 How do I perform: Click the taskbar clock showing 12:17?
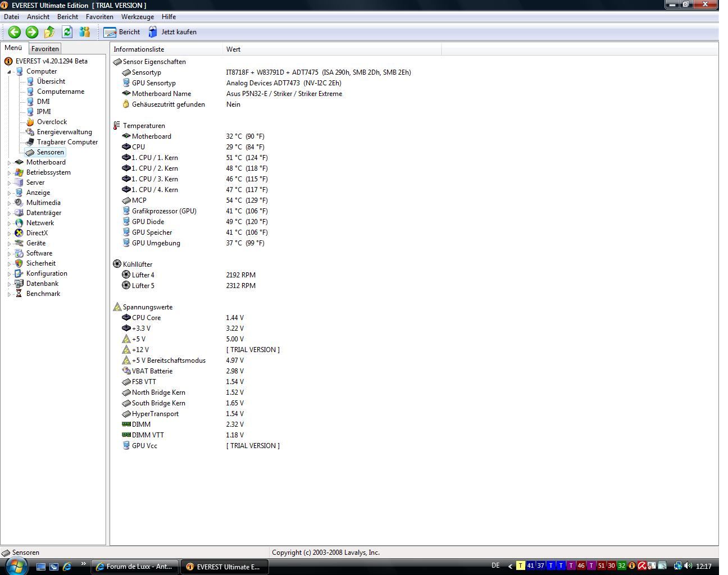[704, 566]
